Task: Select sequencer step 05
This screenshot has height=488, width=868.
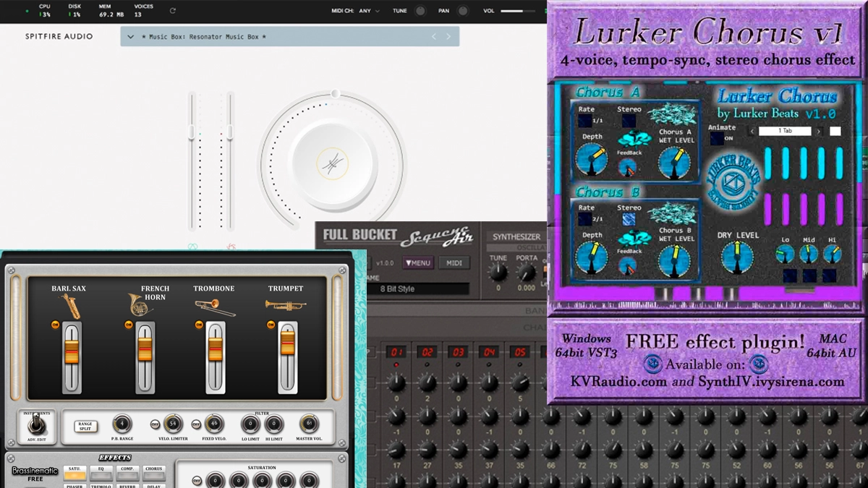Action: tap(520, 352)
